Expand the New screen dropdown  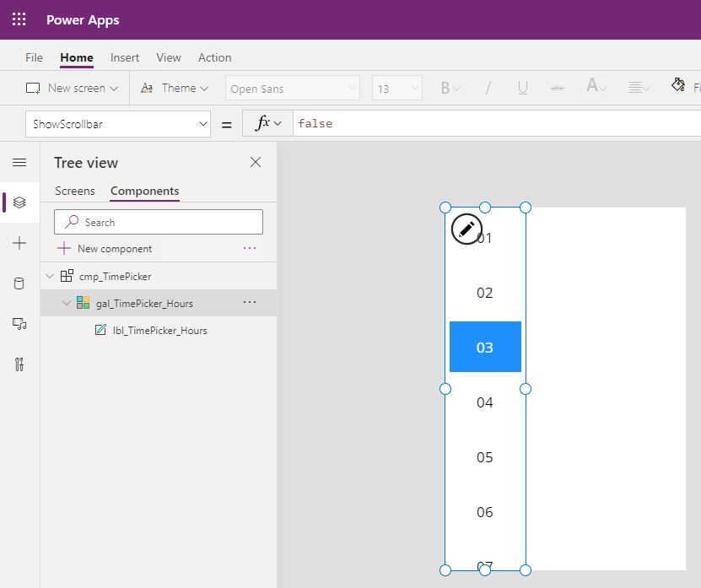click(x=72, y=88)
